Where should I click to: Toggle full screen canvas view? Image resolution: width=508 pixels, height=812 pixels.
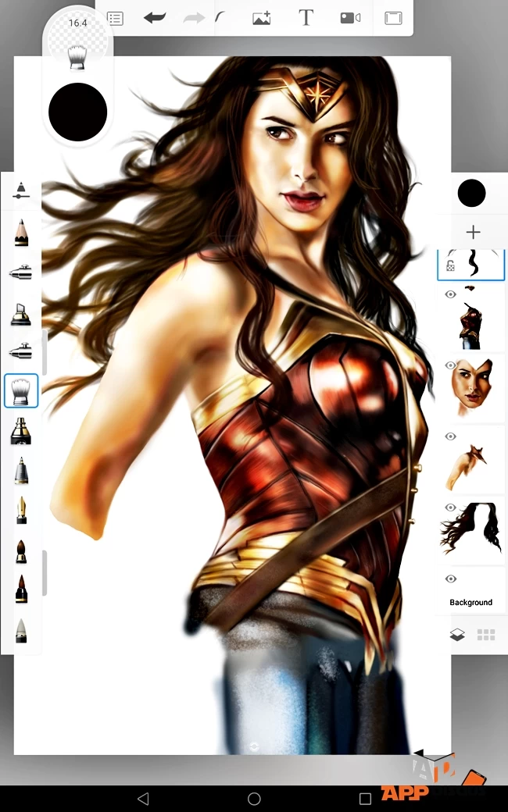[393, 18]
